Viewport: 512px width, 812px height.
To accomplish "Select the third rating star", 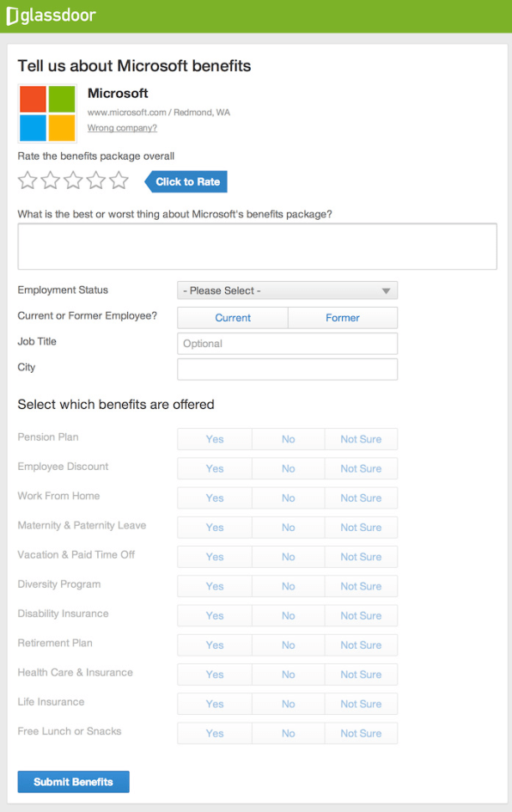I will point(73,180).
